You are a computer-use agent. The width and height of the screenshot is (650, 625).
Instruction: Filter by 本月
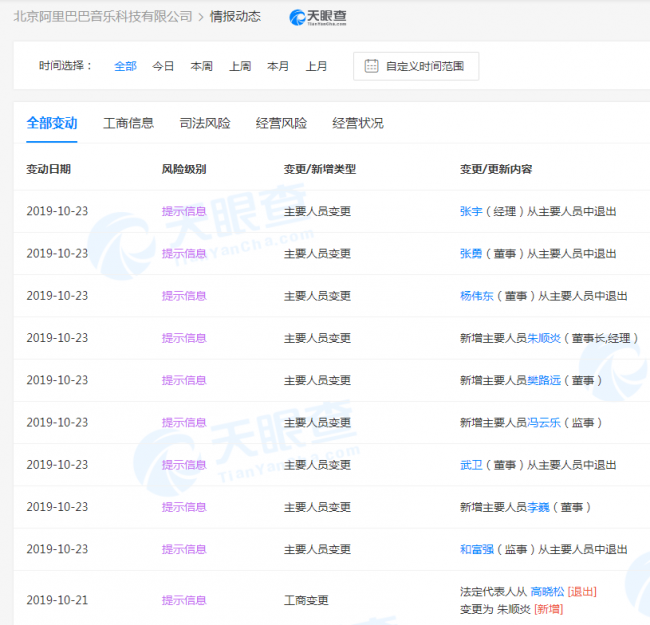tap(278, 66)
